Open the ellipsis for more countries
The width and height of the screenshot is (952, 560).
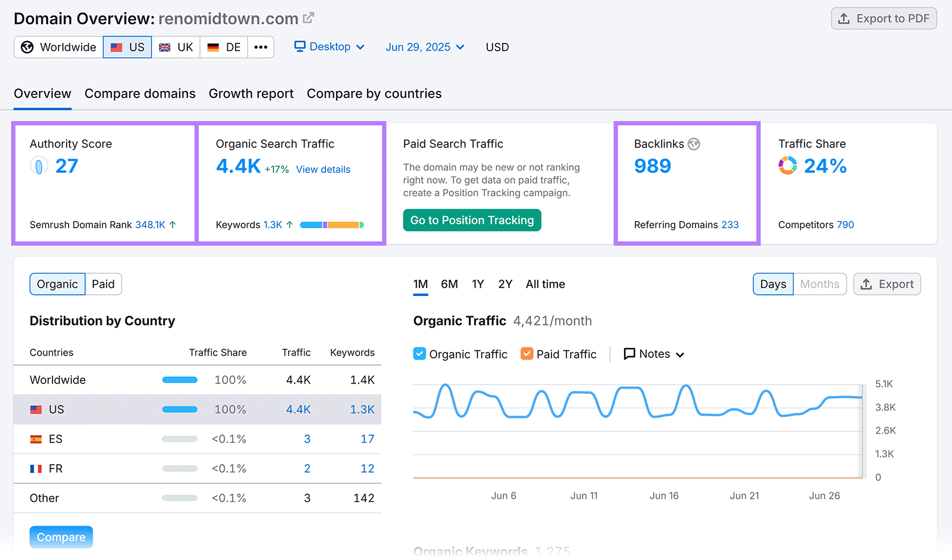point(261,46)
